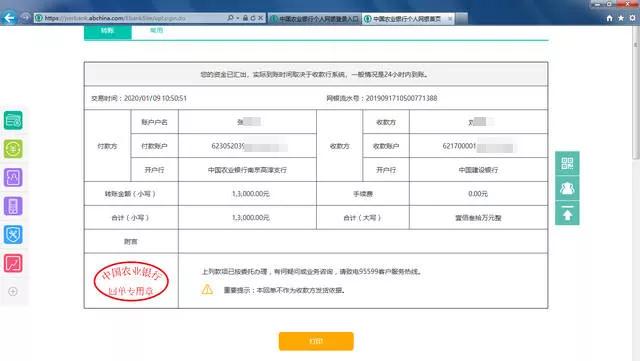Open the QR code floating icon
Viewport: 640px width, 361px height.
pyautogui.click(x=567, y=163)
